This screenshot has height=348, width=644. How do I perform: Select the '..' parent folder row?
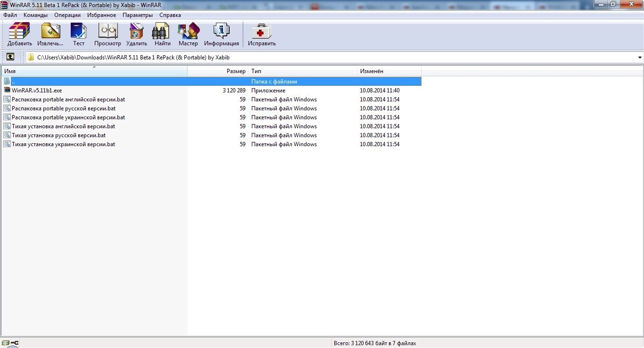point(211,81)
